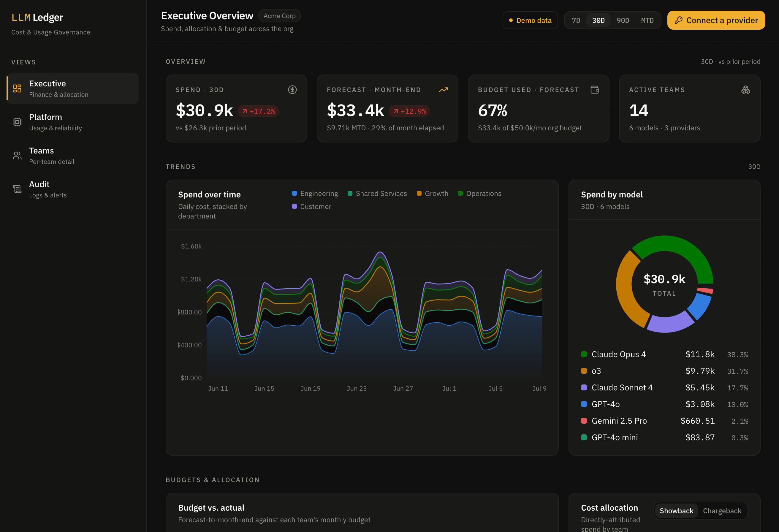Click the Jun 23 x-axis label
Image resolution: width=779 pixels, height=532 pixels.
pos(357,388)
